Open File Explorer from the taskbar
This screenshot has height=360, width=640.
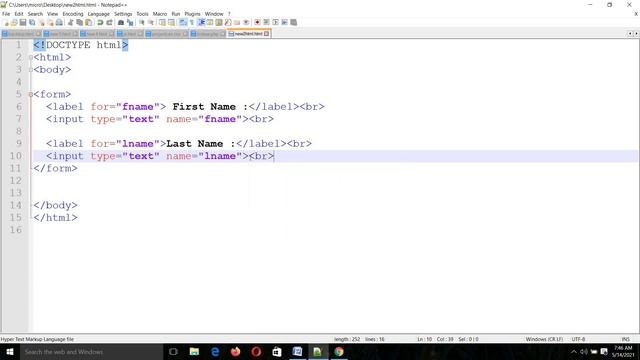tap(194, 351)
